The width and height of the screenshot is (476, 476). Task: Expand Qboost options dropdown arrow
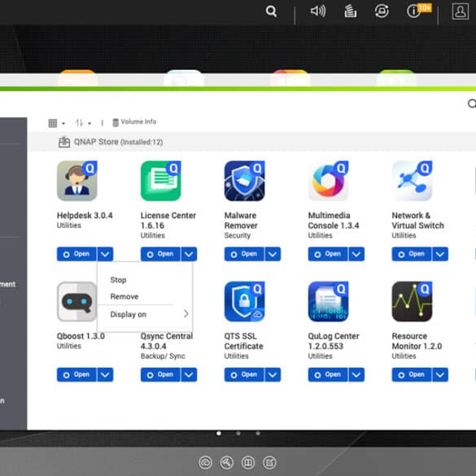point(105,374)
